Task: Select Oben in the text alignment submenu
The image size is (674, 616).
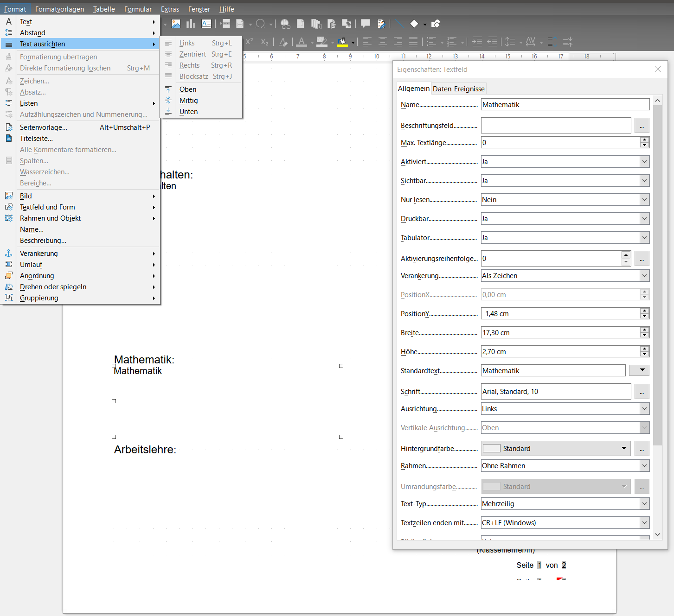Action: pos(201,89)
